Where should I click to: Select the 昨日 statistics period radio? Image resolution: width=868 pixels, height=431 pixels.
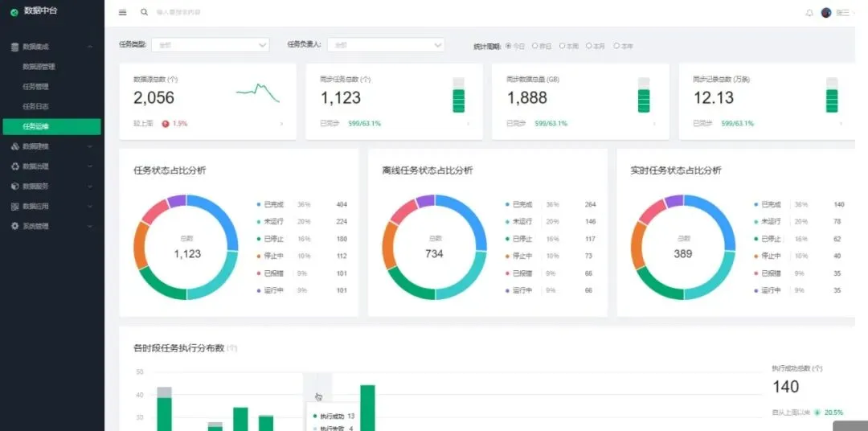point(534,46)
